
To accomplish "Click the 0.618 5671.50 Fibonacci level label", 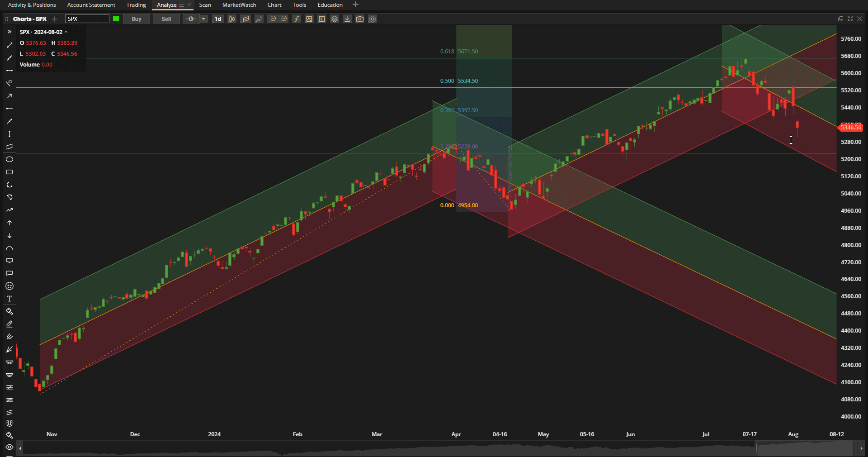I will click(459, 52).
